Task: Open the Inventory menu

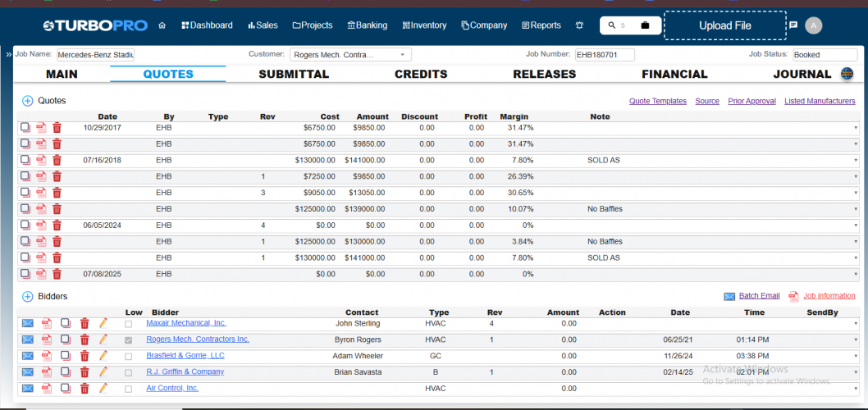Action: pos(425,25)
